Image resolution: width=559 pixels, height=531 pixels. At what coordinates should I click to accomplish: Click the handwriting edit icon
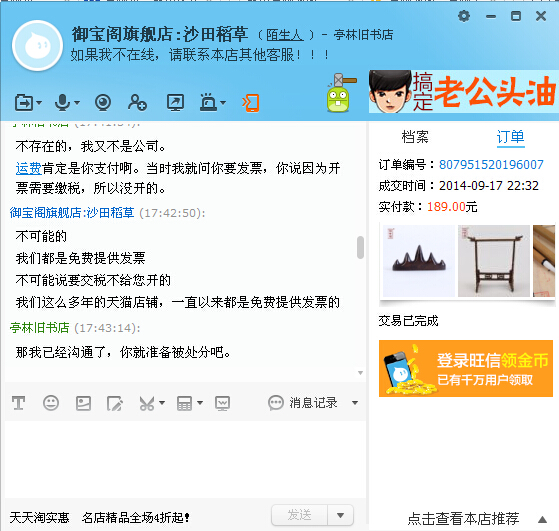[x=115, y=403]
